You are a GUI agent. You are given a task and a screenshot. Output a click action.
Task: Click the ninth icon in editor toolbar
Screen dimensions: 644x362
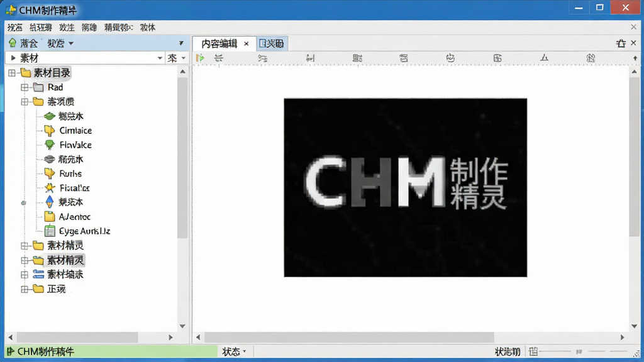coord(544,58)
